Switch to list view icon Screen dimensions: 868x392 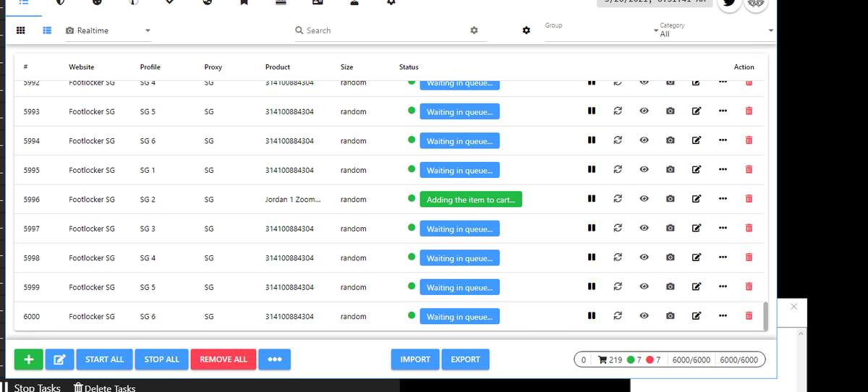(x=47, y=30)
